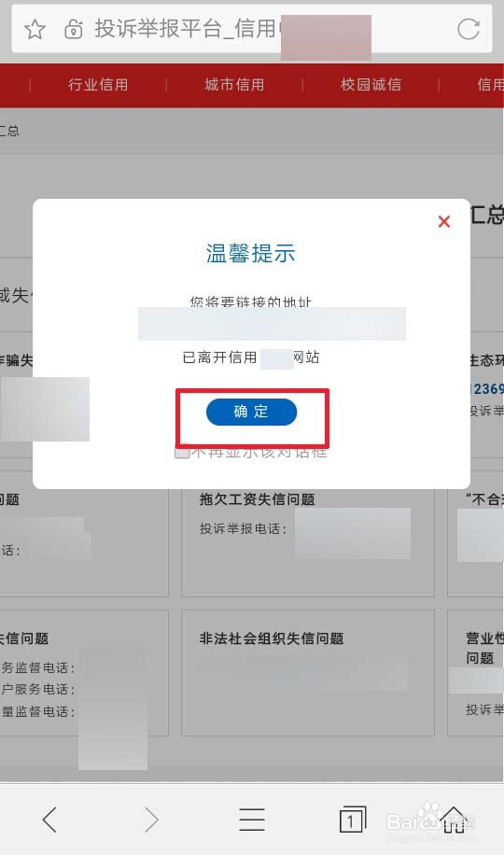
Task: Open the 校园诚信 nav tab
Action: pos(371,85)
